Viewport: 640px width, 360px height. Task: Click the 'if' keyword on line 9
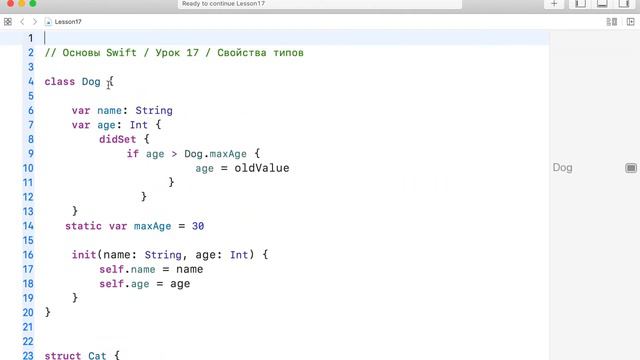[x=133, y=154]
